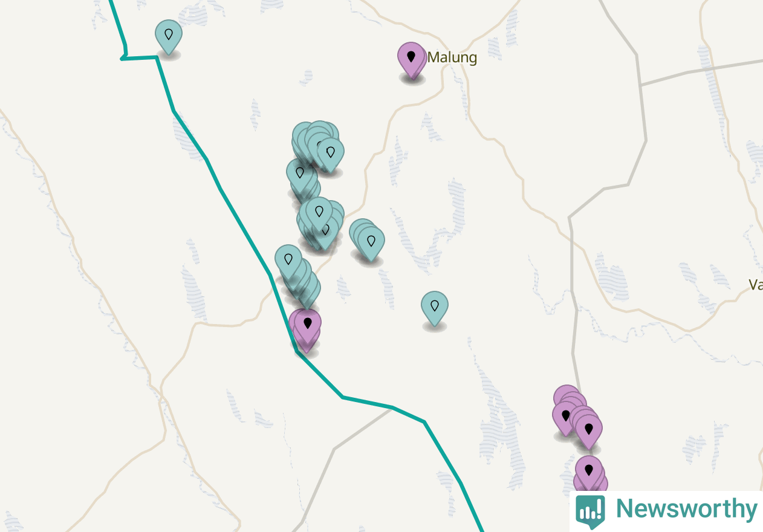Select the purple marker on the teal boundary line
The width and height of the screenshot is (763, 532).
point(307,326)
